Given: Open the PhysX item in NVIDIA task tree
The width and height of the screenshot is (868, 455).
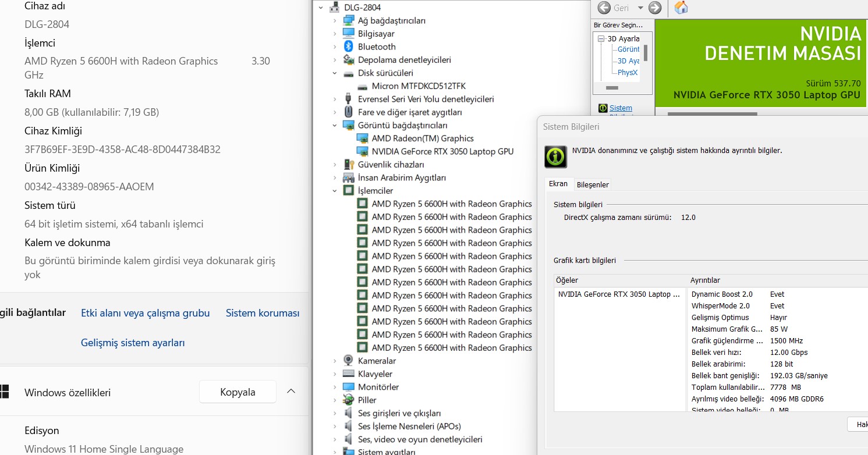Looking at the screenshot, I should (x=628, y=73).
